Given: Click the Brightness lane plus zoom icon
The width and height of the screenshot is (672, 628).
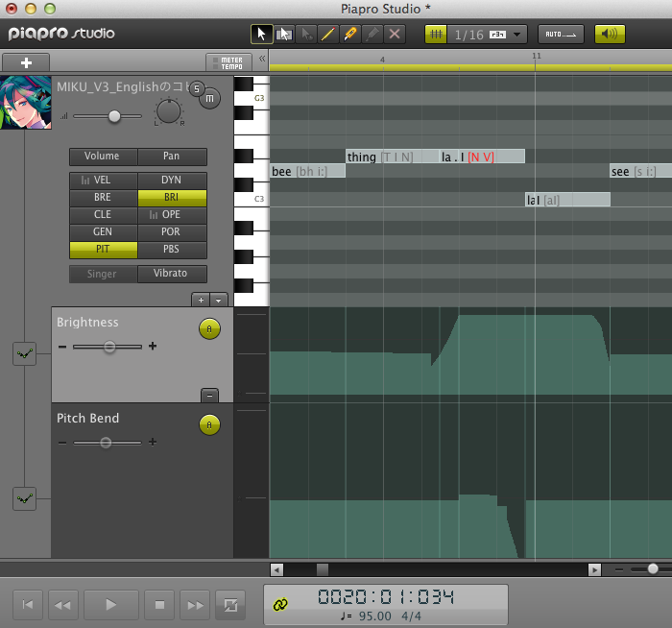Looking at the screenshot, I should (153, 346).
